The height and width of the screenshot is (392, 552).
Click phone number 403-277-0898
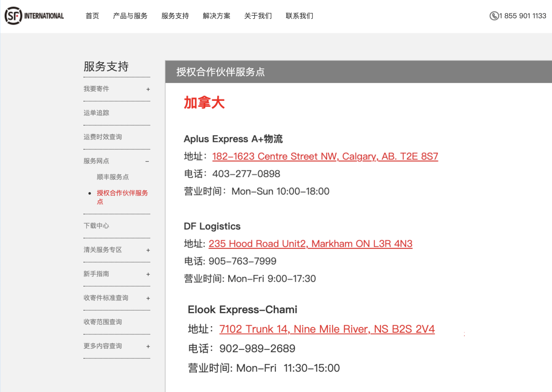pyautogui.click(x=246, y=174)
